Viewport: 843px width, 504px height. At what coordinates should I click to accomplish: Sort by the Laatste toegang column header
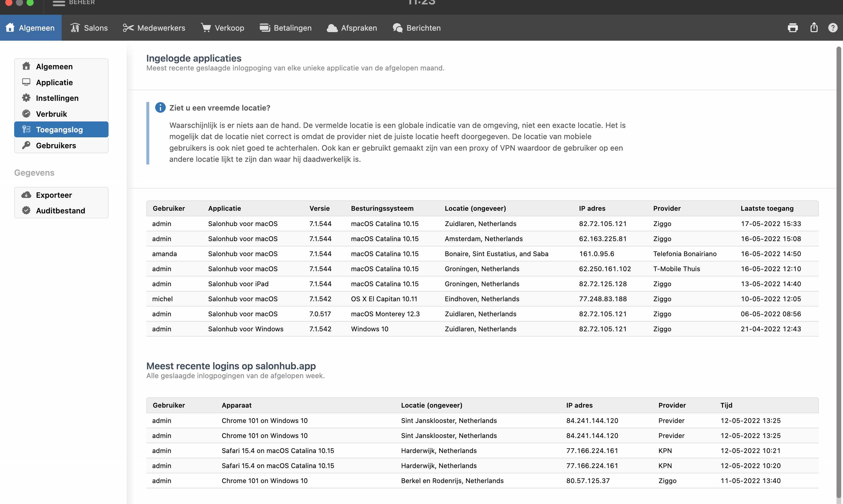point(767,208)
